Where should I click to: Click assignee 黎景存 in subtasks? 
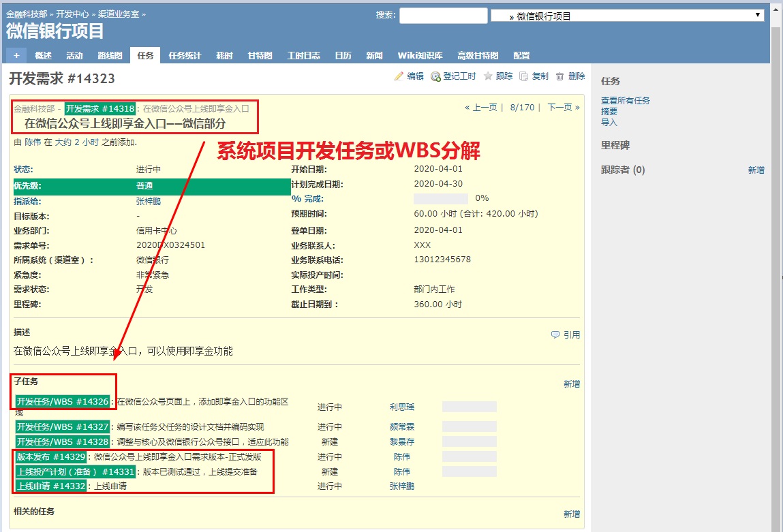[402, 441]
